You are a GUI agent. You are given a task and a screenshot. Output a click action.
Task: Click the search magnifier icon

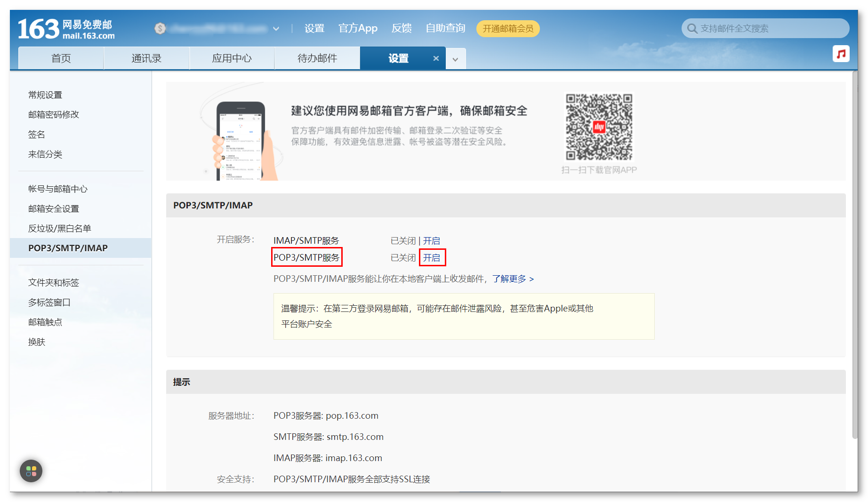click(692, 29)
